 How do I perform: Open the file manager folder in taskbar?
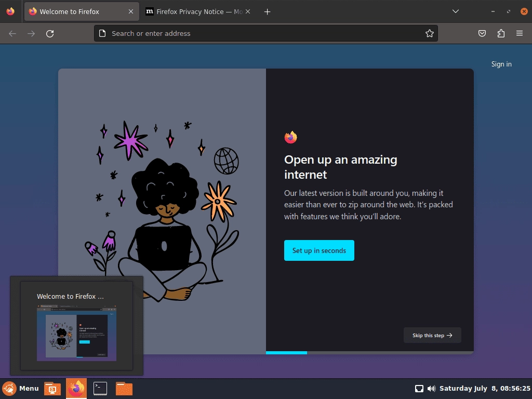tap(124, 389)
